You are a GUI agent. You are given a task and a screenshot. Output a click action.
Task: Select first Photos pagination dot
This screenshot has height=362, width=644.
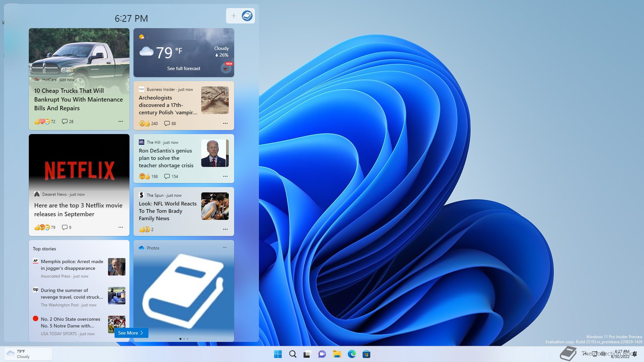click(x=180, y=339)
